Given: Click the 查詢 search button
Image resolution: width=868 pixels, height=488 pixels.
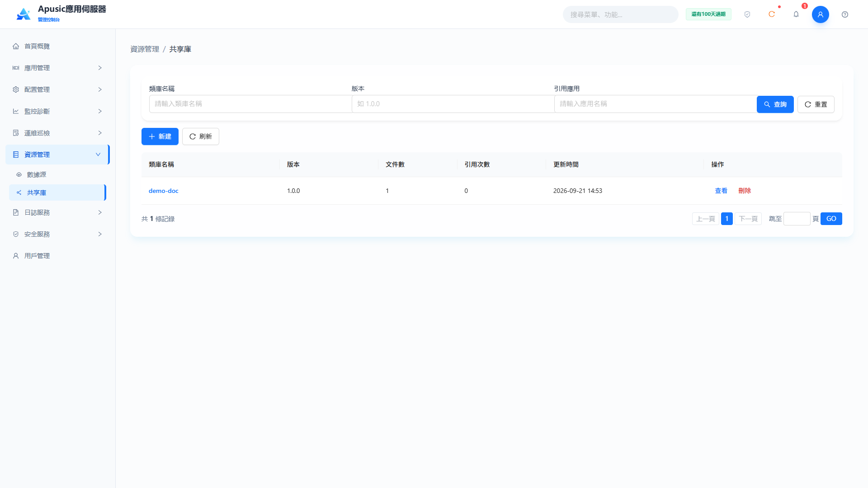Looking at the screenshot, I should (775, 104).
